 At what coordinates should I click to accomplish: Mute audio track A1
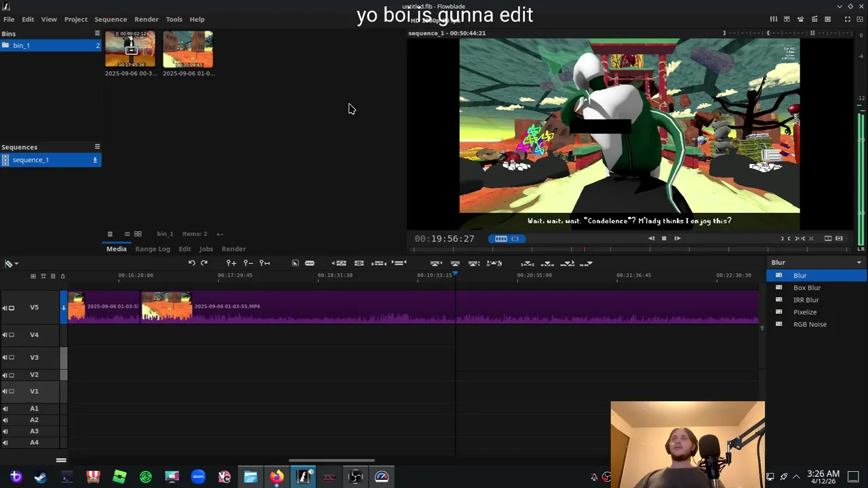tap(5, 409)
